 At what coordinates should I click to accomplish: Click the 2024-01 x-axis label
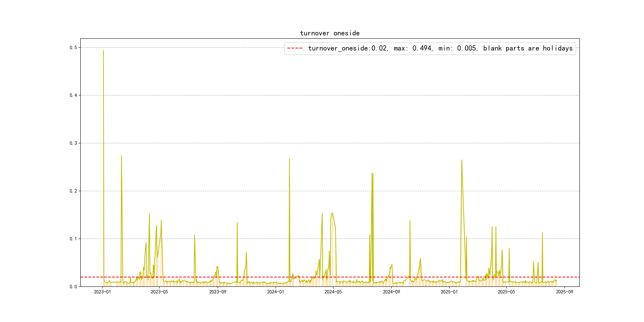click(x=275, y=292)
